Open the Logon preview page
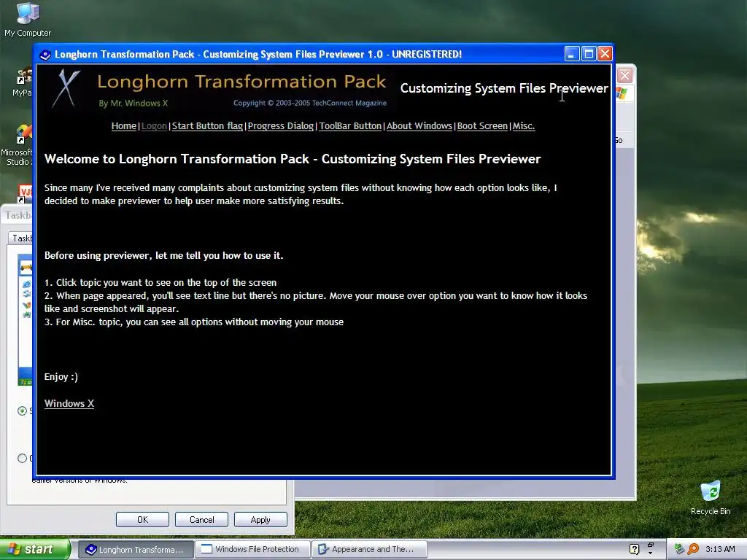The width and height of the screenshot is (747, 560). (154, 125)
